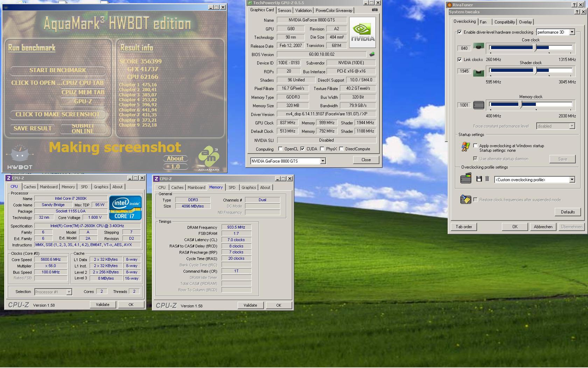Screen dimensions: 588x368
Task: Delete overclocking profile trash icon
Action: pos(487,179)
